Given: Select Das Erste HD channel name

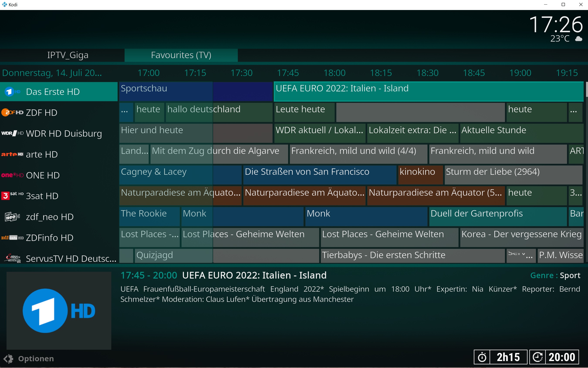Looking at the screenshot, I should click(x=53, y=92).
